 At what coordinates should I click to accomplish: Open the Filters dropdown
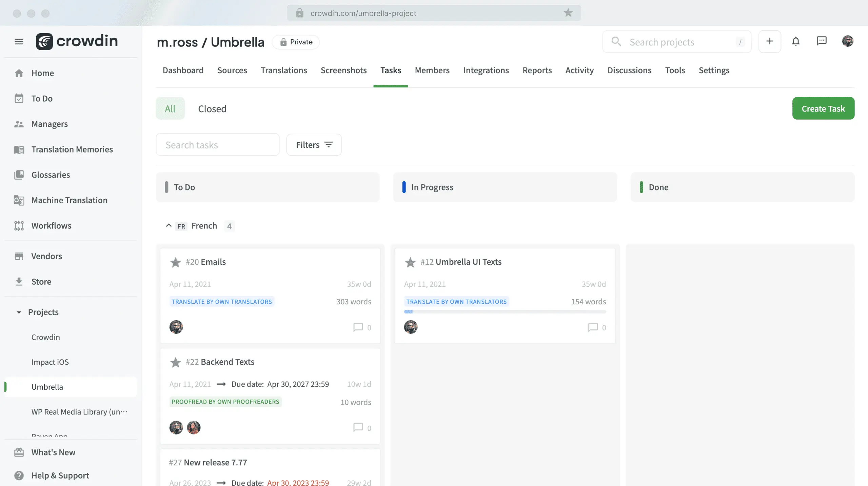[314, 144]
